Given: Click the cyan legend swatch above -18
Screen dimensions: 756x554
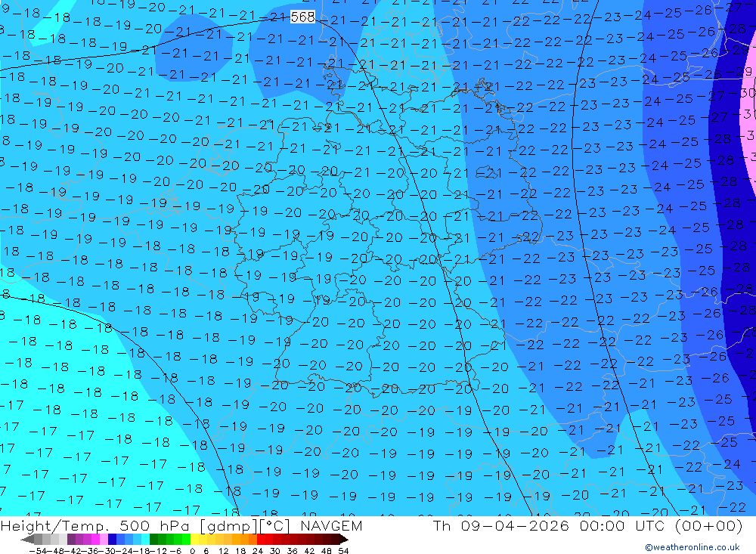Looking at the screenshot, I should [145, 539].
